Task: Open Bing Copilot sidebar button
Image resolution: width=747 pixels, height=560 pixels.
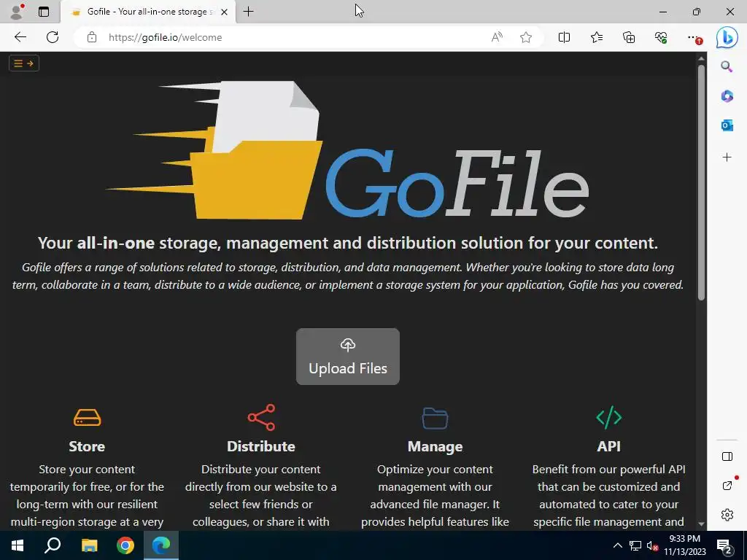Action: tap(727, 37)
